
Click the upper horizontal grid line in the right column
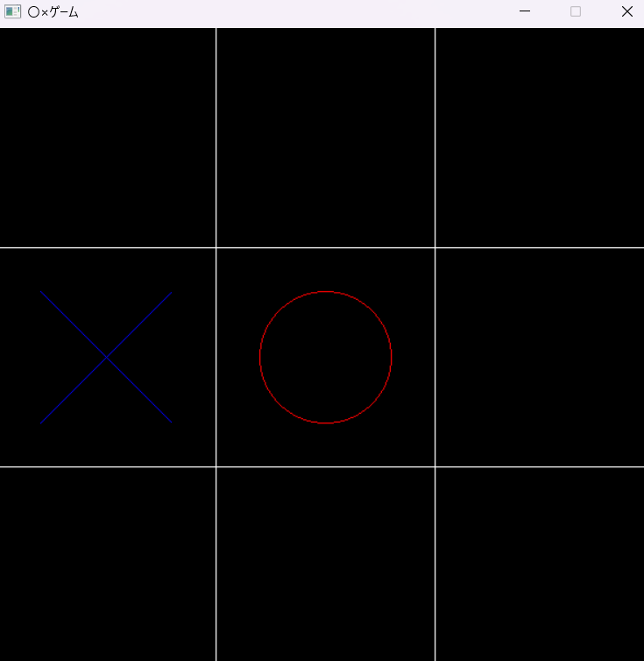(540, 247)
